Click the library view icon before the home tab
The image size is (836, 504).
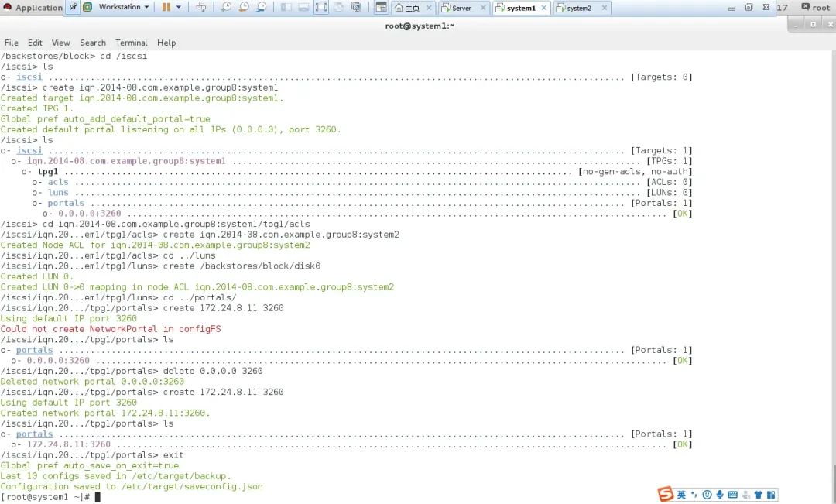pyautogui.click(x=381, y=7)
